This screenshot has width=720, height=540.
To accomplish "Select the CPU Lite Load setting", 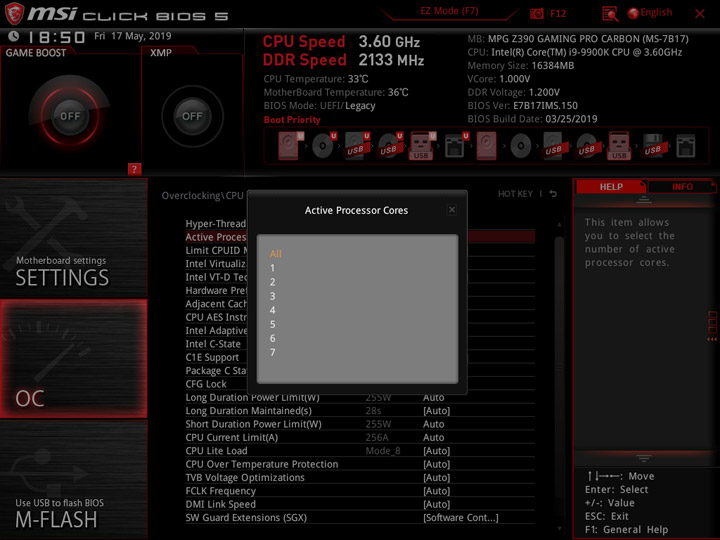I will pos(360,451).
